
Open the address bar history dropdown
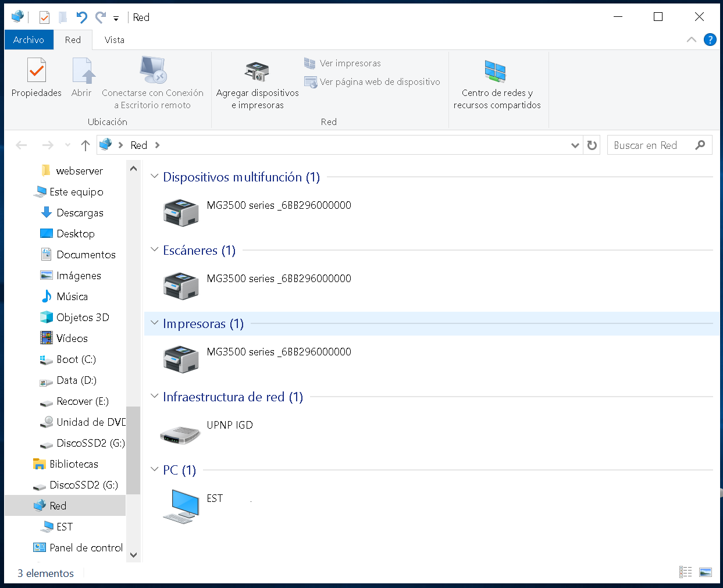(x=575, y=145)
